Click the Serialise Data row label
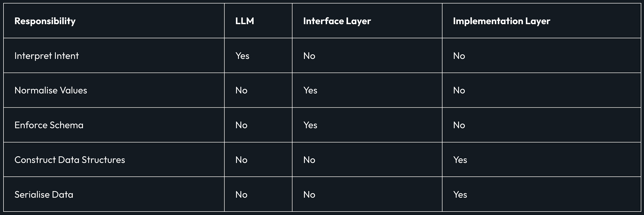This screenshot has height=215, width=644. [44, 195]
